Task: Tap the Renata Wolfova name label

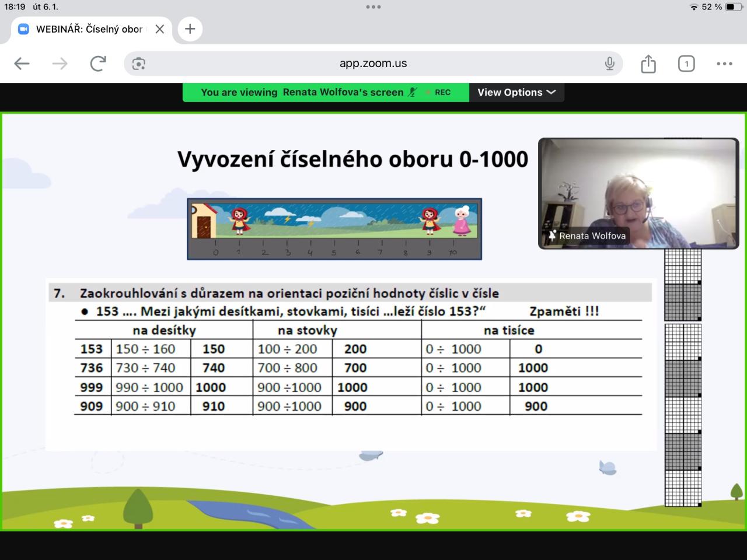Action: pos(592,236)
